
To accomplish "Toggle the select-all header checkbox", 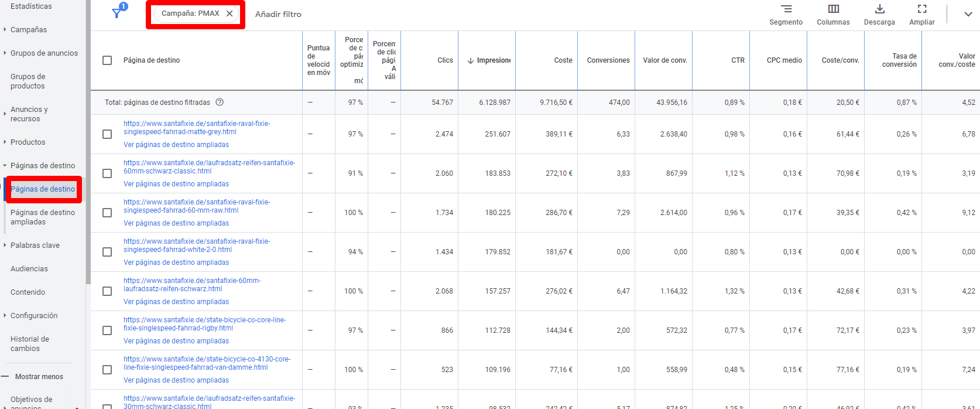I will pos(107,60).
